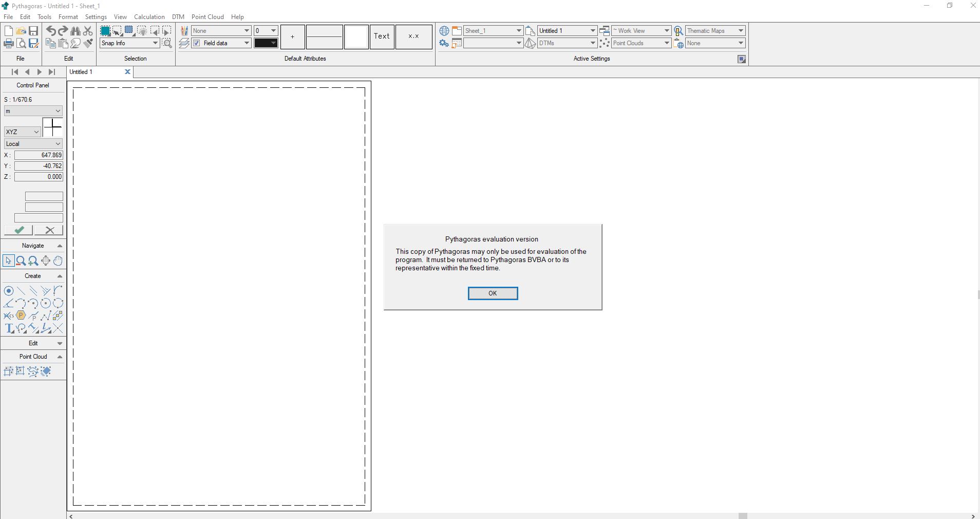Open the Local coordinate system dropdown
Image resolution: width=980 pixels, height=519 pixels.
pos(33,144)
